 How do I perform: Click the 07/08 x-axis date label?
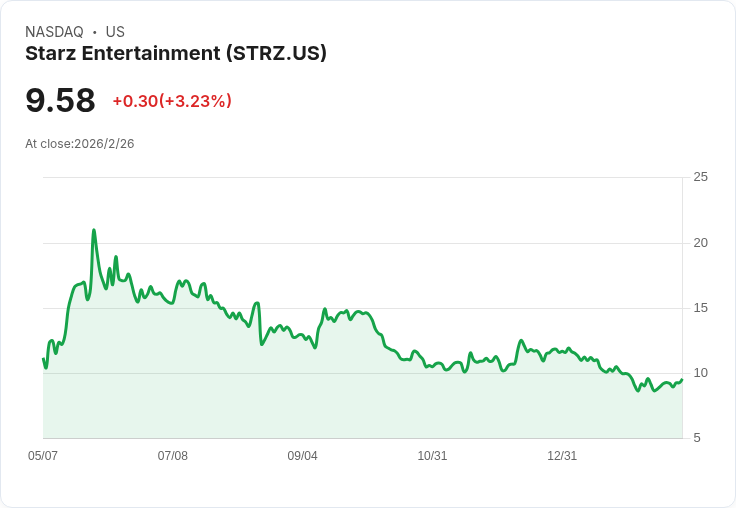click(173, 456)
